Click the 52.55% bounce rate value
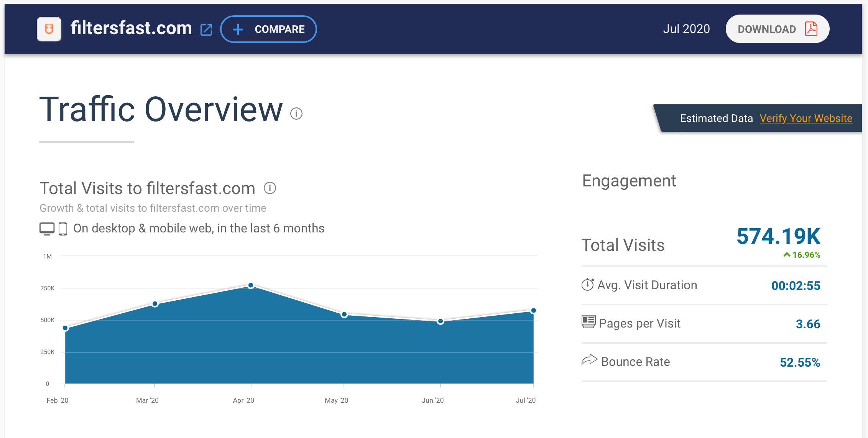 pyautogui.click(x=800, y=362)
